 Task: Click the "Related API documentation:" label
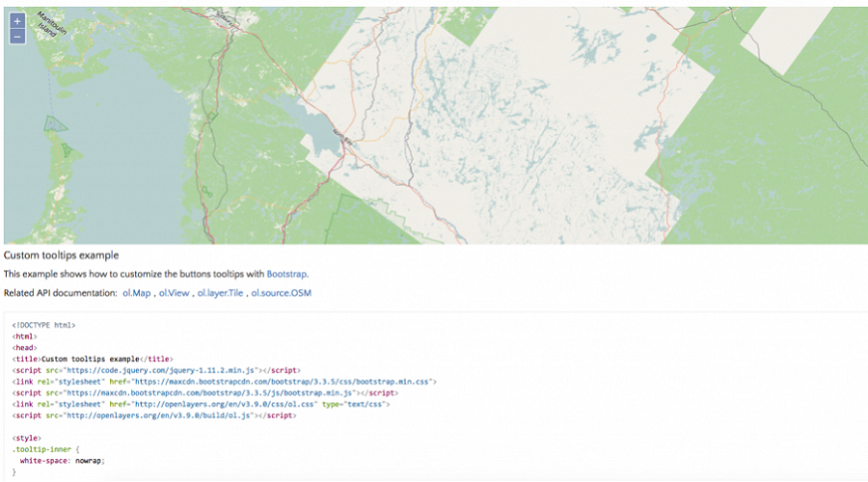[x=61, y=293]
